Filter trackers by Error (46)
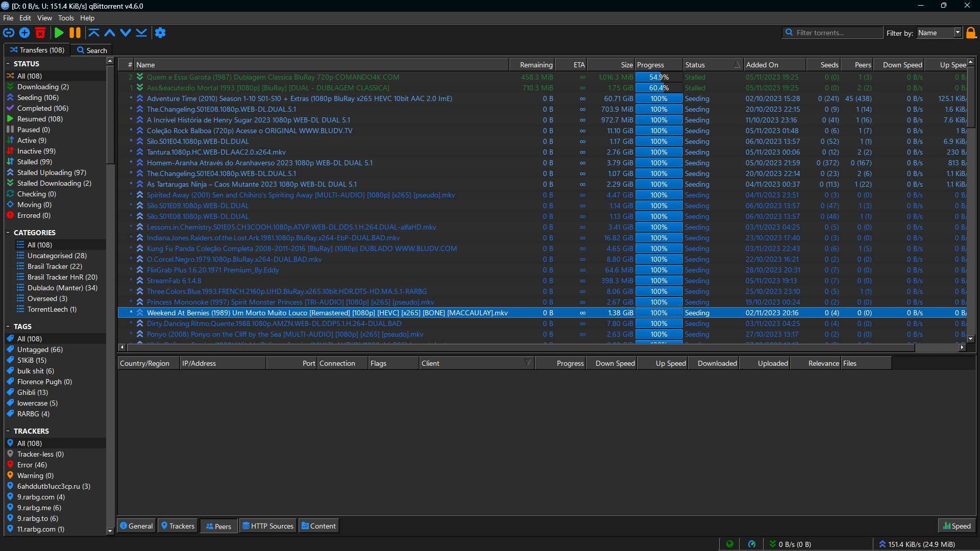Viewport: 980px width, 551px height. click(x=32, y=465)
